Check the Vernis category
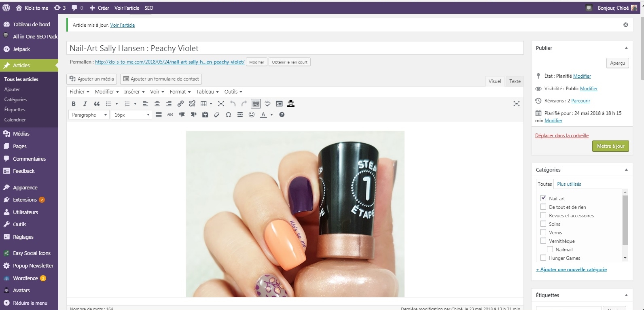644x310 pixels. [543, 232]
